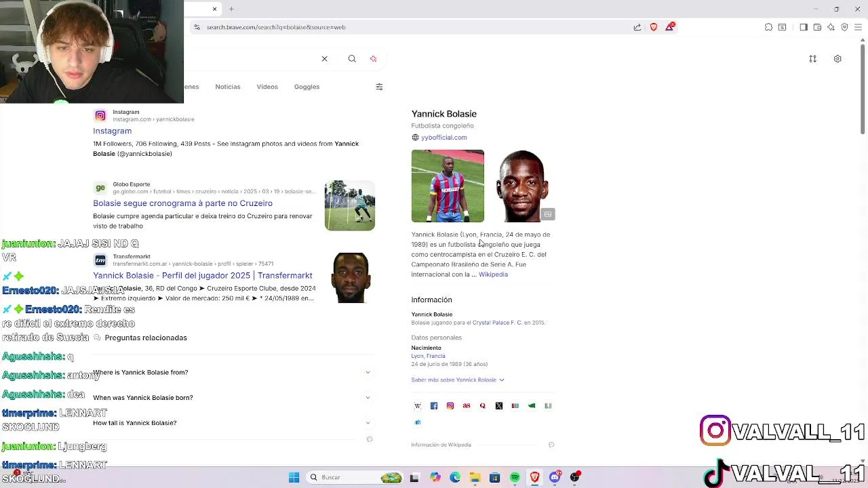The width and height of the screenshot is (868, 488).
Task: Clear the search box with the X icon
Action: 324,59
